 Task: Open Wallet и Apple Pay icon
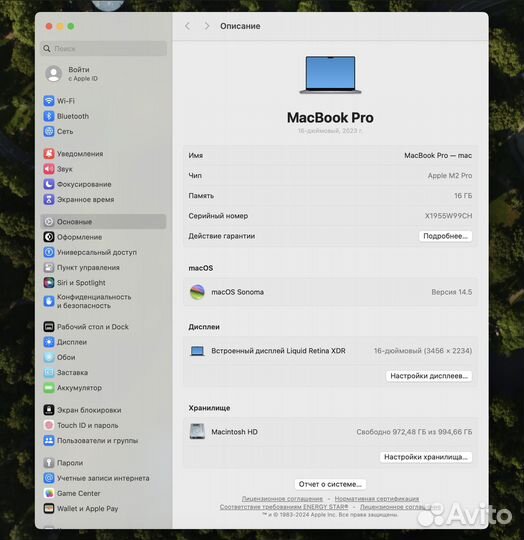tap(49, 508)
